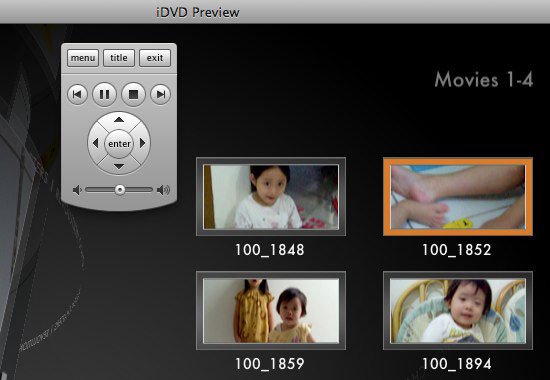Click the Movies 1-4 heading text
550x380 pixels.
[484, 80]
